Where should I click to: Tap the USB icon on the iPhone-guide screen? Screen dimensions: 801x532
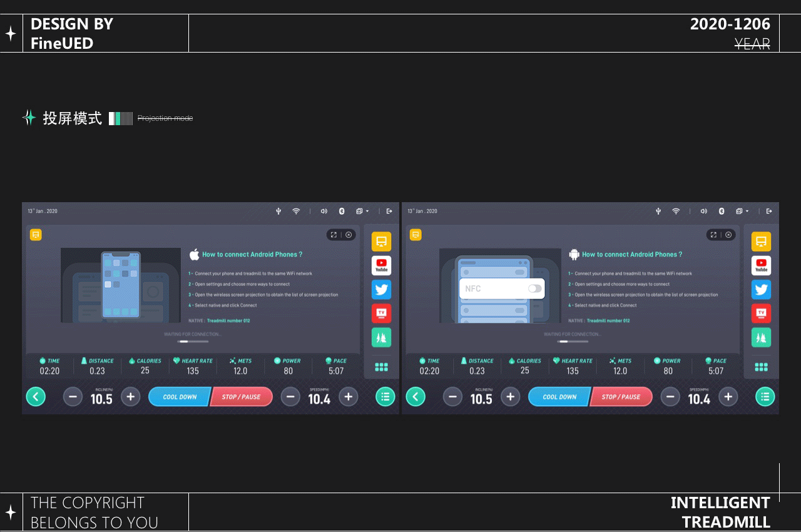click(x=278, y=212)
